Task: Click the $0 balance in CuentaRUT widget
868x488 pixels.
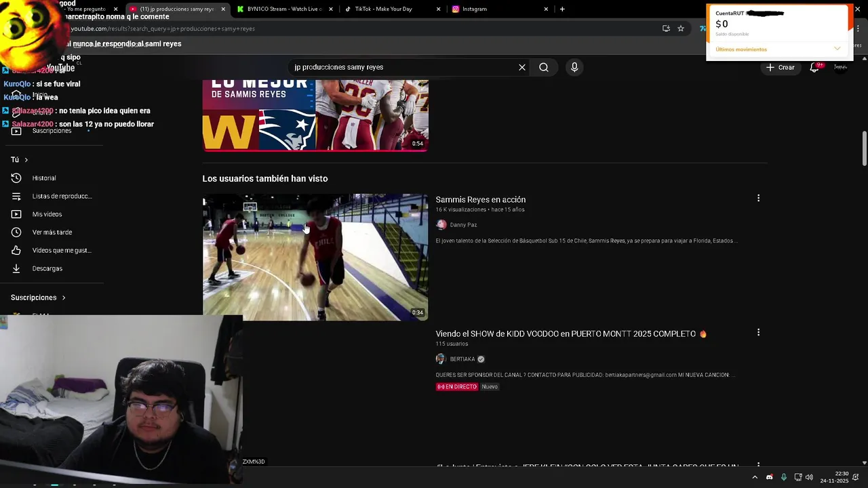Action: pos(722,24)
